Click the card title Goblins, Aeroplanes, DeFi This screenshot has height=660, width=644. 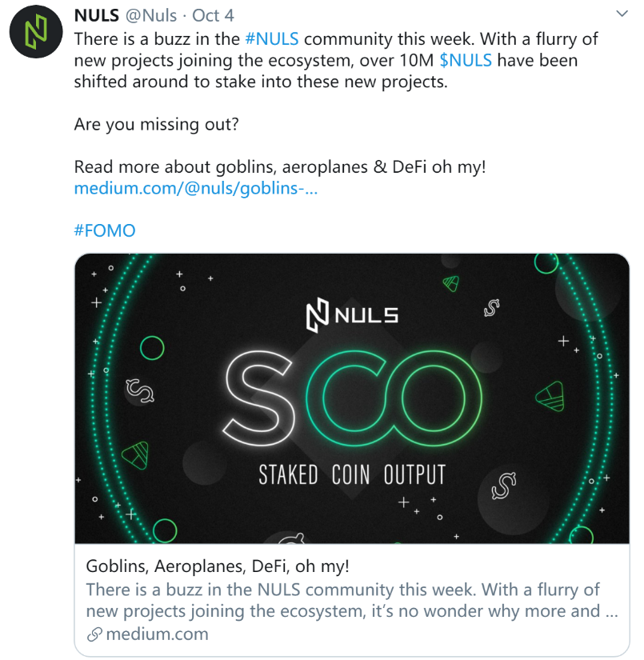point(218,566)
